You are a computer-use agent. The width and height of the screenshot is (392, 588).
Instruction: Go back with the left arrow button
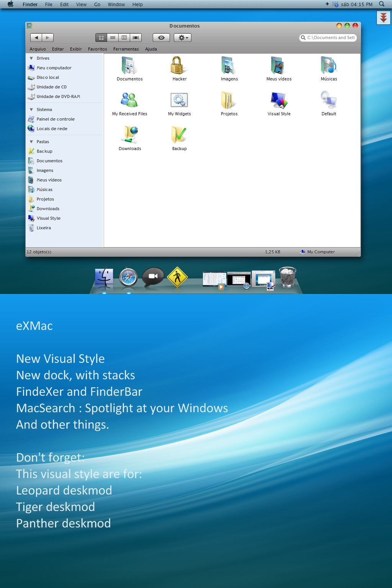click(36, 38)
